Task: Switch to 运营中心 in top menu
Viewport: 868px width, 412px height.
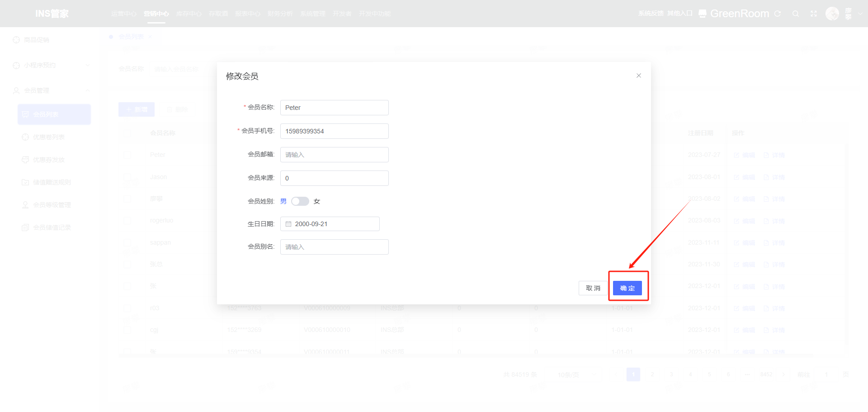Action: point(123,14)
